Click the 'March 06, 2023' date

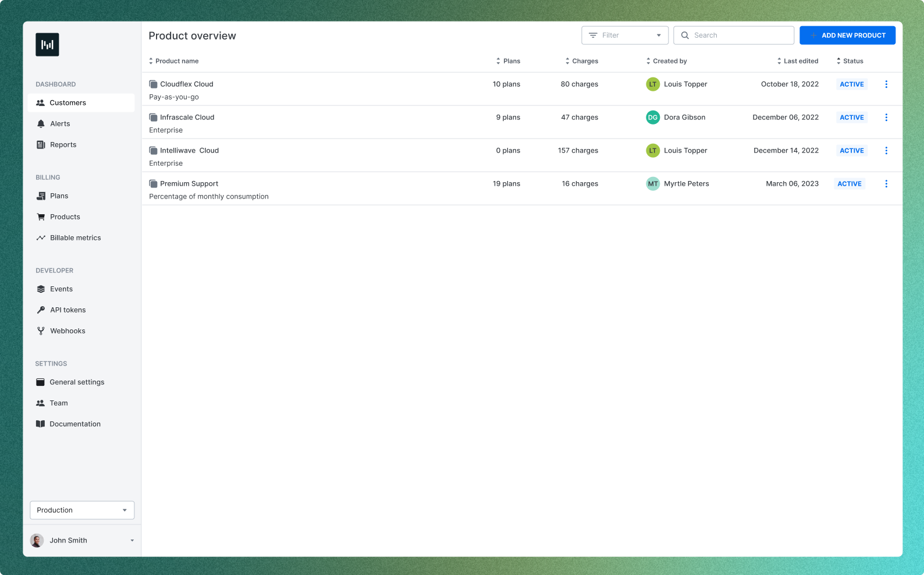[x=792, y=184]
